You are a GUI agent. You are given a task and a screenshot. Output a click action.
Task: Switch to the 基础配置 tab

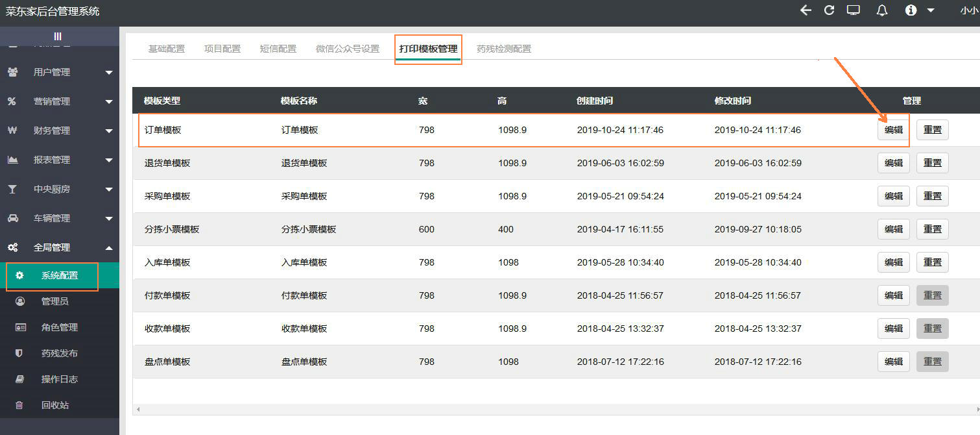[x=167, y=49]
